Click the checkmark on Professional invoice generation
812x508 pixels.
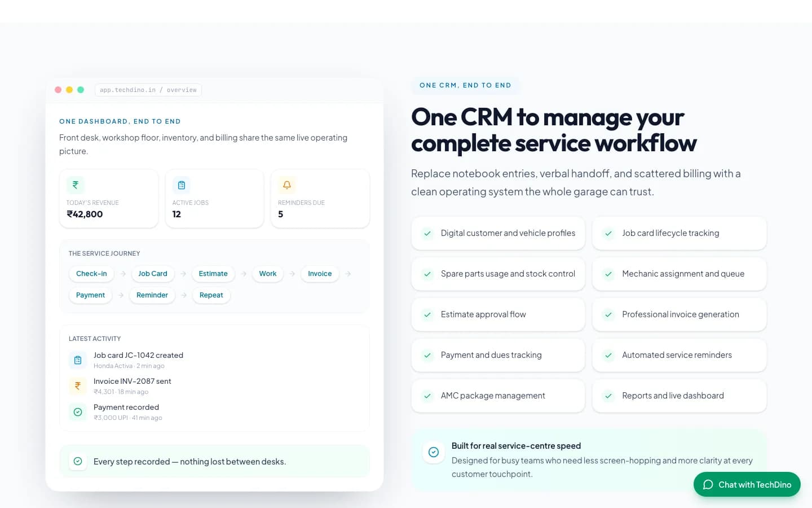tap(608, 314)
